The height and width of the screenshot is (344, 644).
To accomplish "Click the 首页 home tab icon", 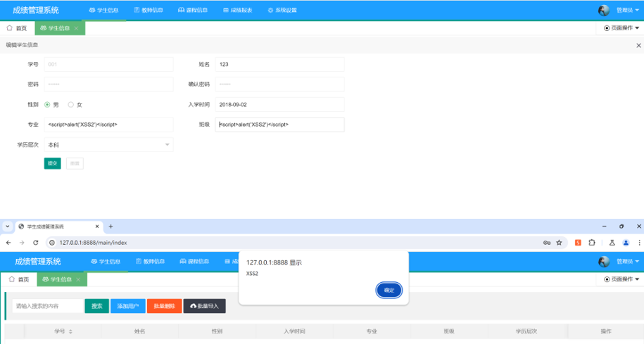I will [10, 28].
